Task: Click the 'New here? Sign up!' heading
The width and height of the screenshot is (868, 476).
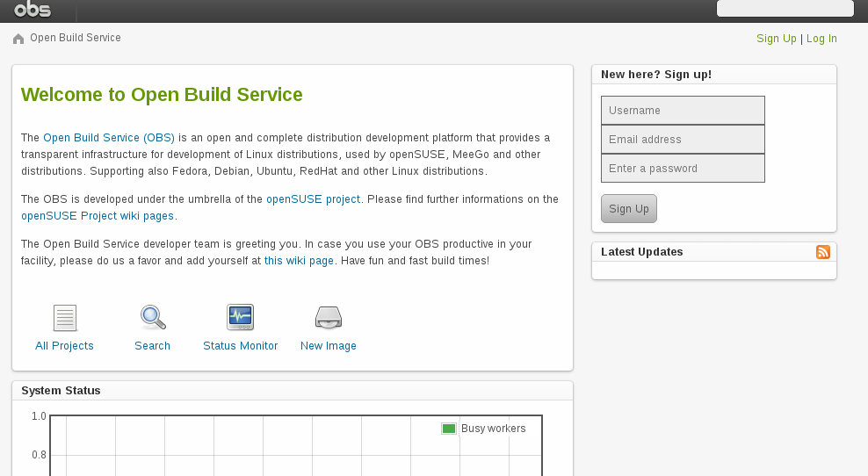Action: (656, 74)
